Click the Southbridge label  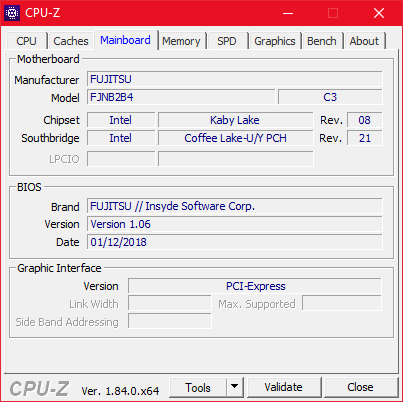click(x=50, y=138)
